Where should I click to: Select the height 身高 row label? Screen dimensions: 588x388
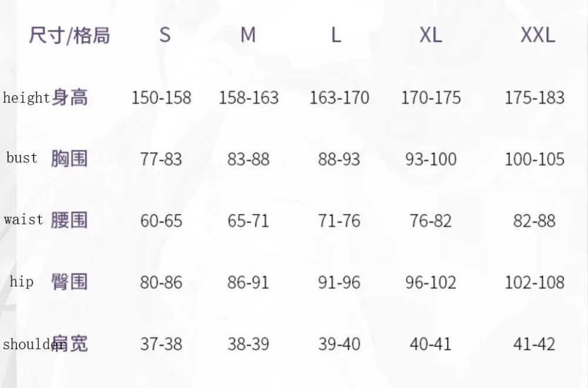coord(46,97)
